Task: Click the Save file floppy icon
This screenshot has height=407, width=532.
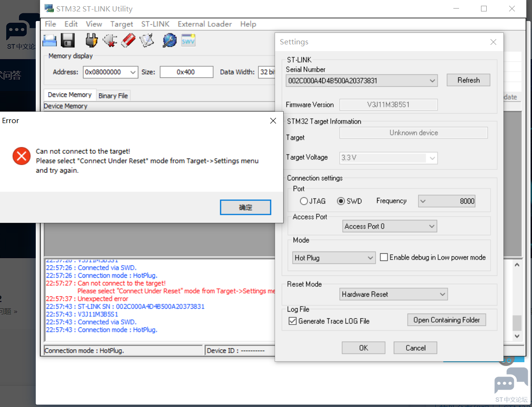Action: pyautogui.click(x=68, y=41)
